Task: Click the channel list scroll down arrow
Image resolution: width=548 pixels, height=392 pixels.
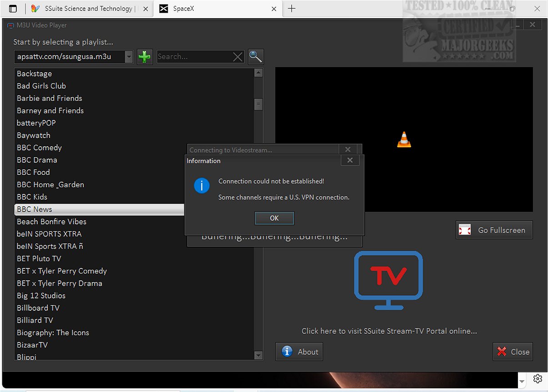Action: pyautogui.click(x=258, y=355)
